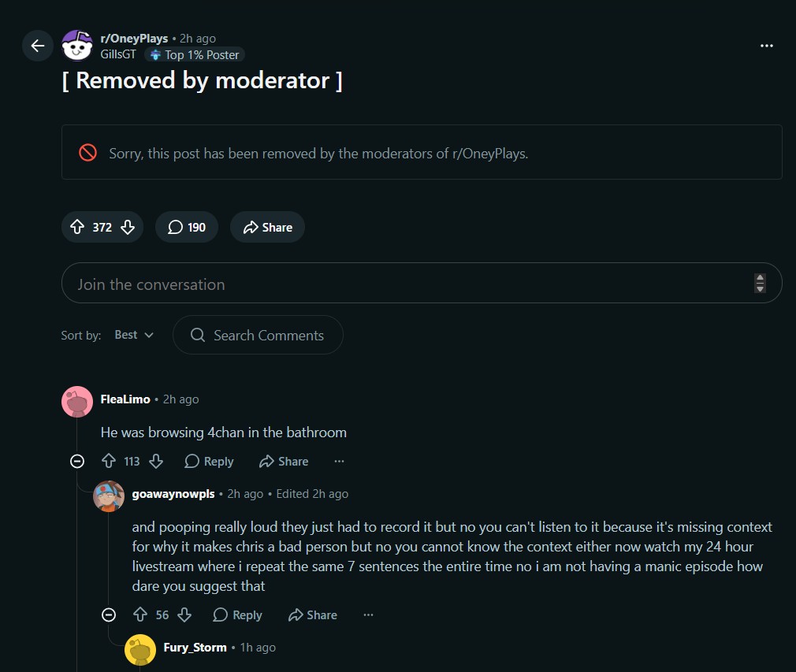Upvote goawaynowpls's comment
The height and width of the screenshot is (672, 796).
coord(140,614)
